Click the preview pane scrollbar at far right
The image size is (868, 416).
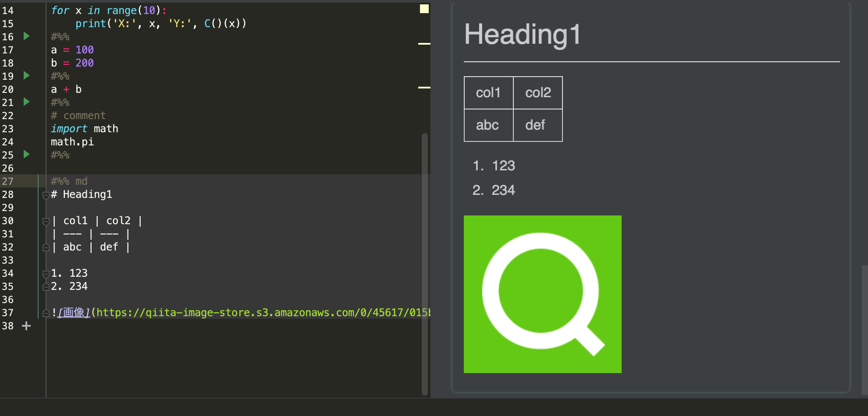coord(864,330)
